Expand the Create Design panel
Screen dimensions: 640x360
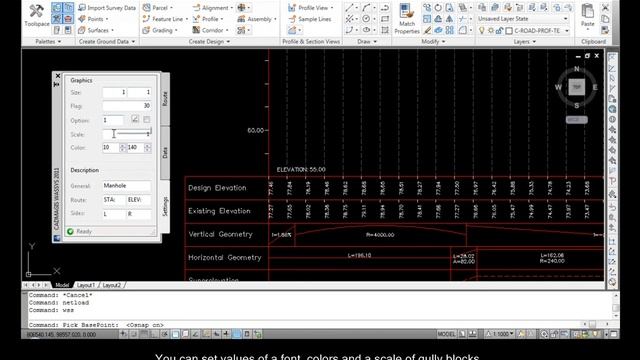point(209,42)
